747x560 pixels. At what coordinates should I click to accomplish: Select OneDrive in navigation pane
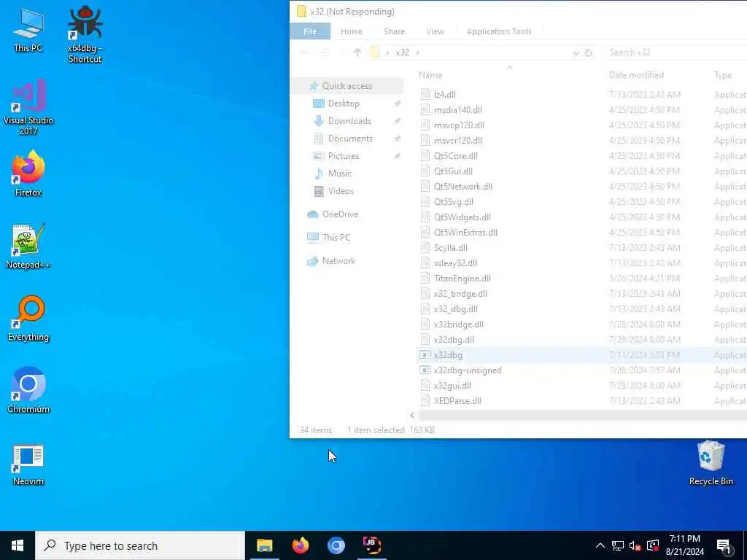[340, 214]
